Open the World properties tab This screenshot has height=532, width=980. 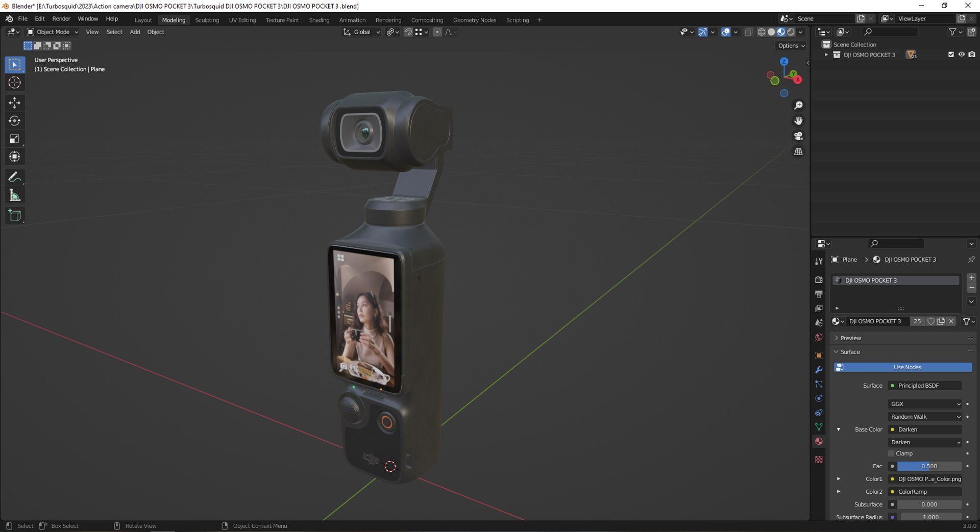tap(819, 337)
